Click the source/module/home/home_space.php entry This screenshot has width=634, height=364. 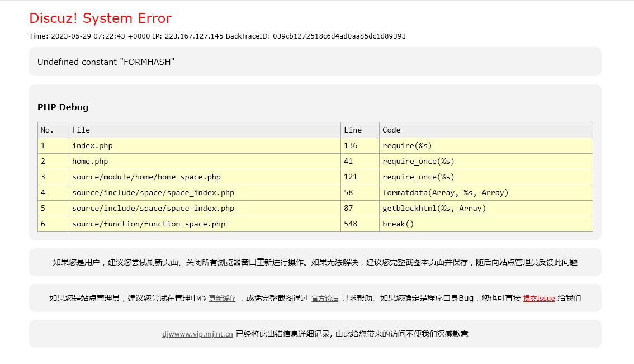coord(146,177)
